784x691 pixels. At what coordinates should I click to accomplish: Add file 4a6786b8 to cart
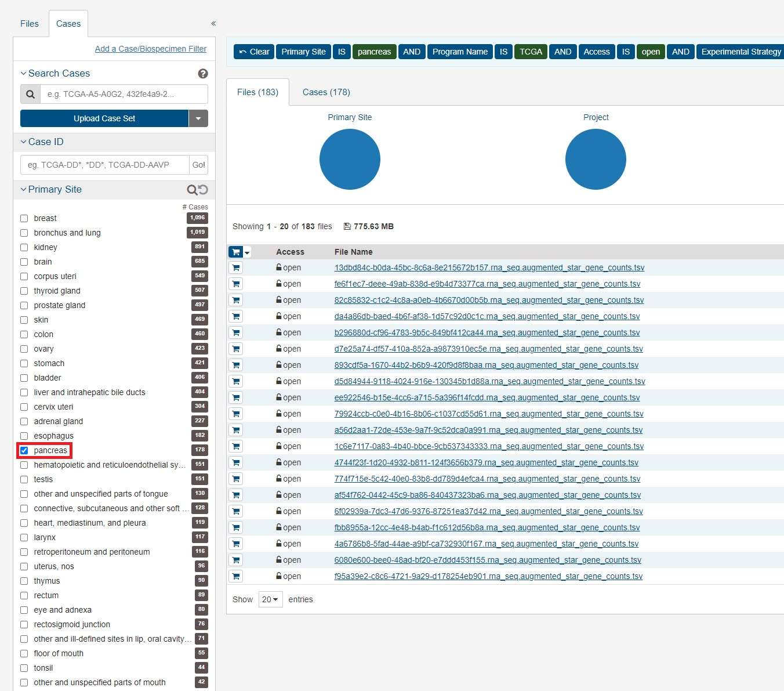pyautogui.click(x=235, y=544)
